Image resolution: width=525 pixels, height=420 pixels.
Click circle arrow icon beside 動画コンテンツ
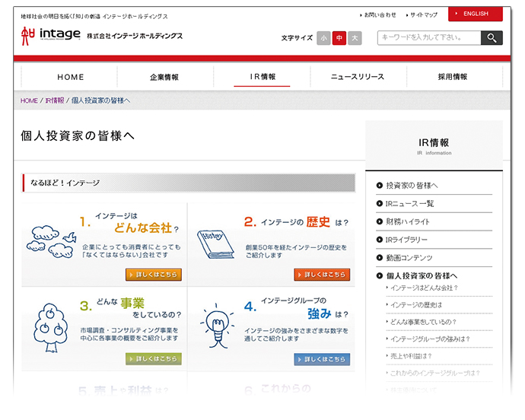tap(380, 258)
